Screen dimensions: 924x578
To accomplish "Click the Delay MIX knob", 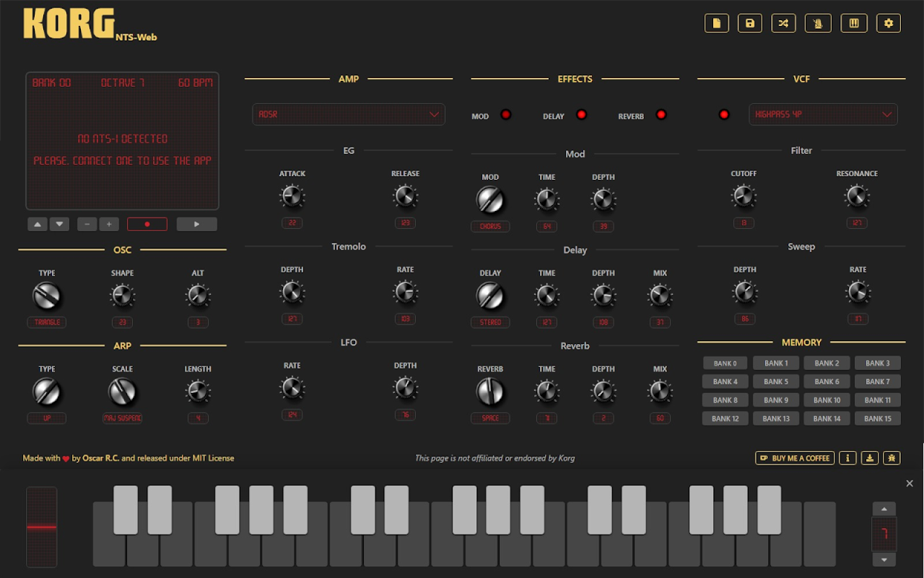I will (x=660, y=296).
